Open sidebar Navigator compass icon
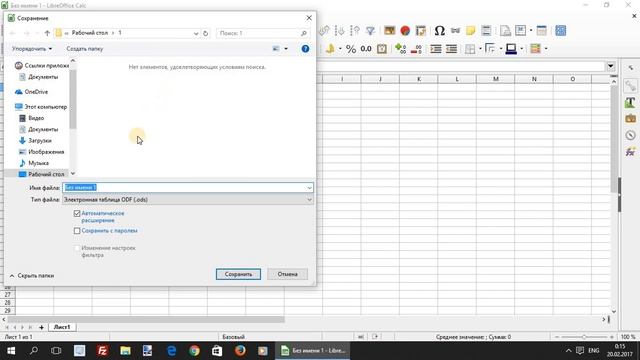This screenshot has height=360, width=640. [630, 135]
